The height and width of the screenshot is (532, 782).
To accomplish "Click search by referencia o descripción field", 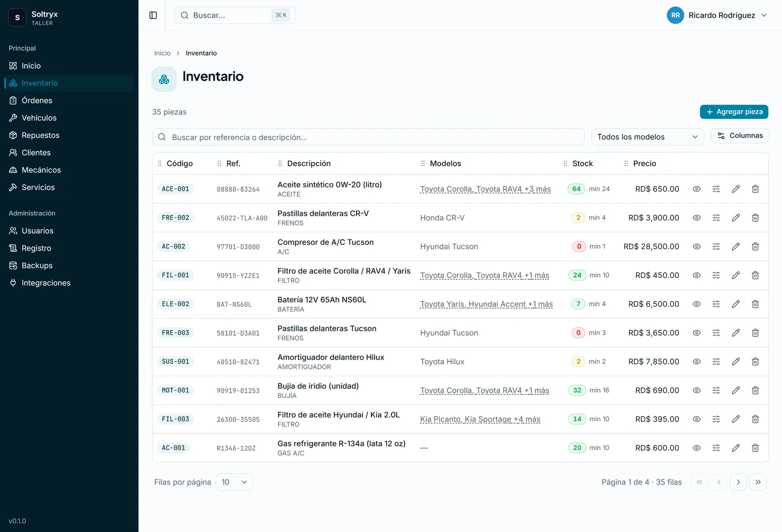I will pyautogui.click(x=369, y=137).
